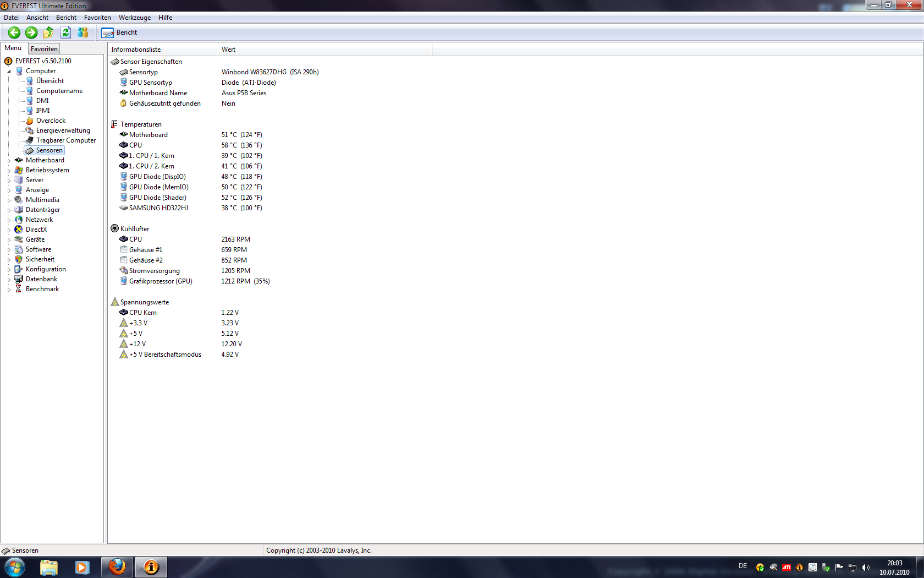Select Computername in the tree
This screenshot has height=578, width=924.
59,91
